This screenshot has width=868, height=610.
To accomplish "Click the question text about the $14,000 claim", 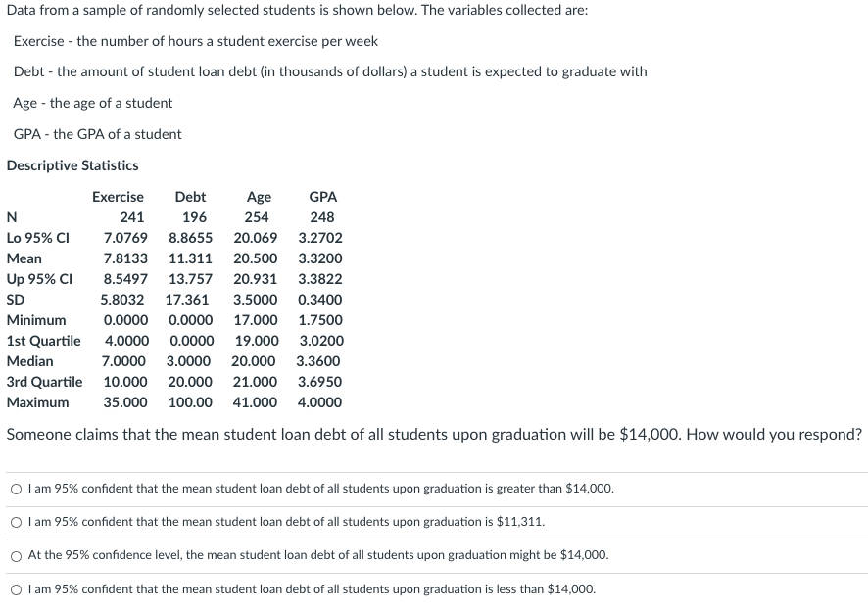I will (x=431, y=434).
